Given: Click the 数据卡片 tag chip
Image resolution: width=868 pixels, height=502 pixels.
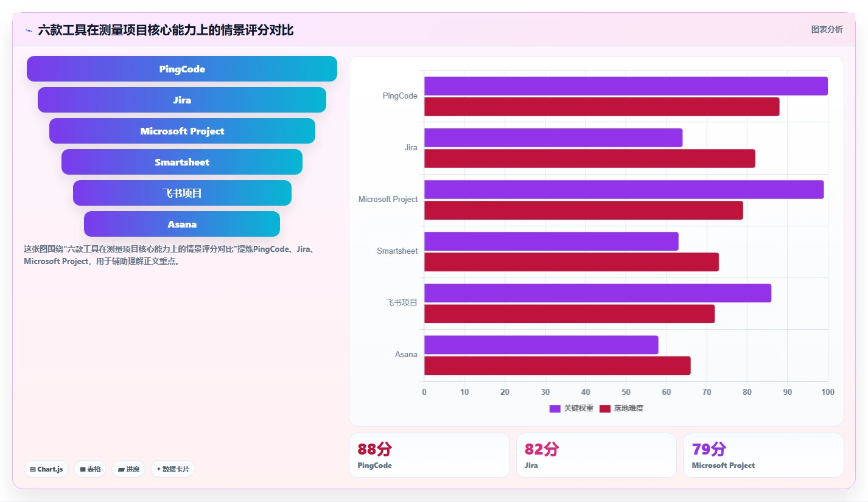Looking at the screenshot, I should coord(173,469).
